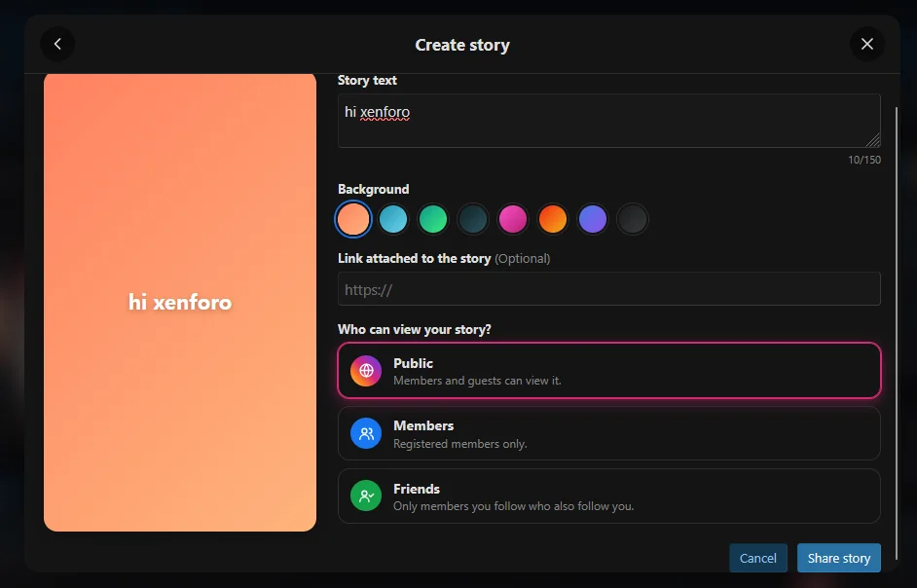The image size is (917, 588).
Task: Choose the bright orange background swatch
Action: (x=553, y=219)
